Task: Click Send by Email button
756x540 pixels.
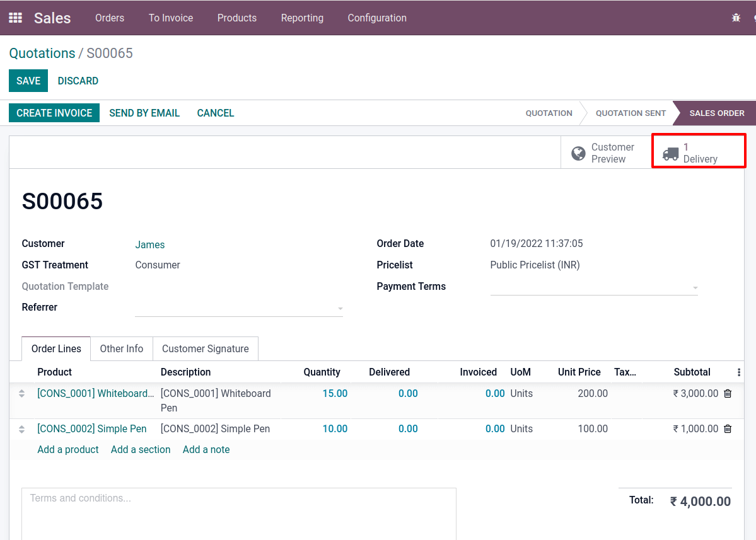Action: click(144, 113)
